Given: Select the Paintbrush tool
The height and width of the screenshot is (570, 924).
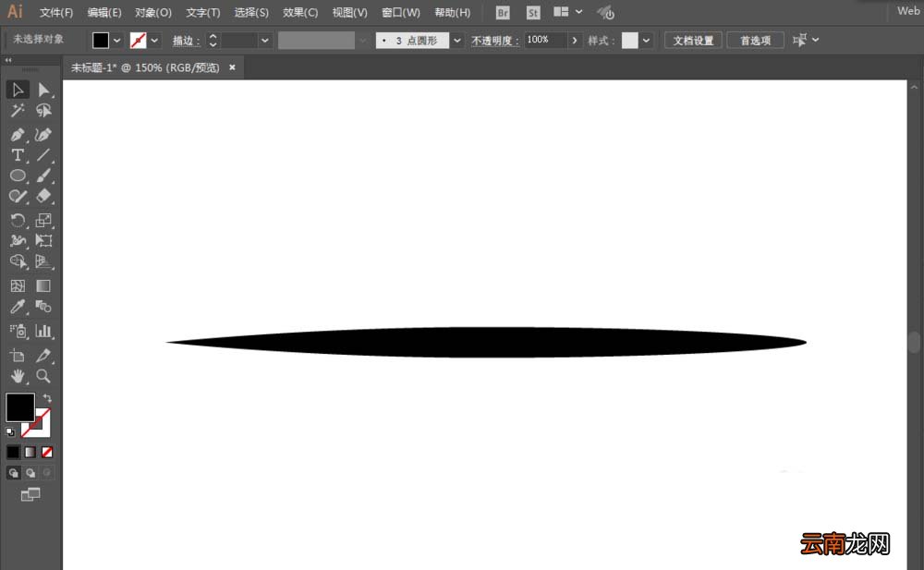Looking at the screenshot, I should point(43,176).
